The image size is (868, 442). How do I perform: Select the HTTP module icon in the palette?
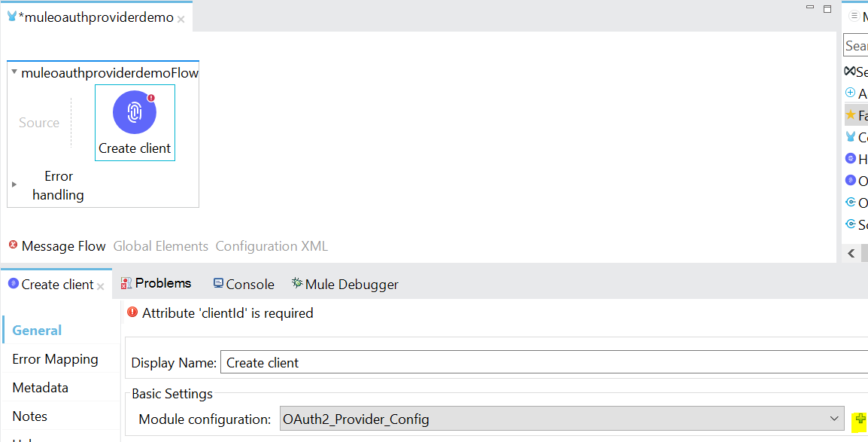coord(851,158)
